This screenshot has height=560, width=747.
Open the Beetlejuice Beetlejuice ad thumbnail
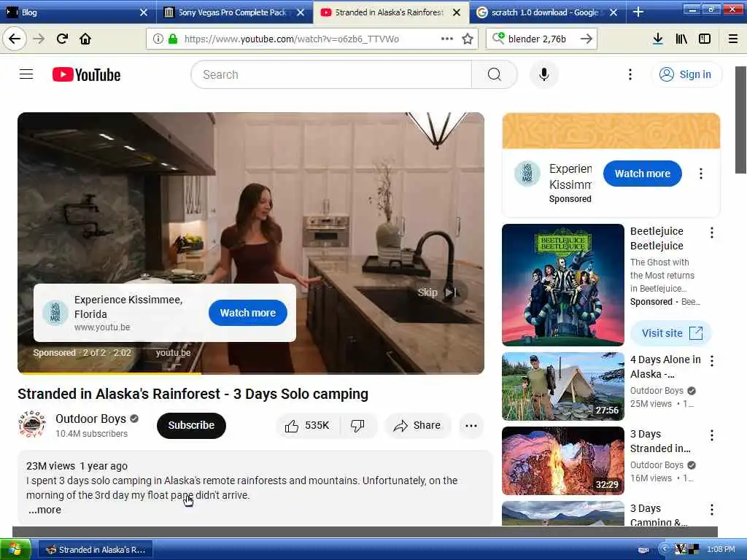pos(562,285)
